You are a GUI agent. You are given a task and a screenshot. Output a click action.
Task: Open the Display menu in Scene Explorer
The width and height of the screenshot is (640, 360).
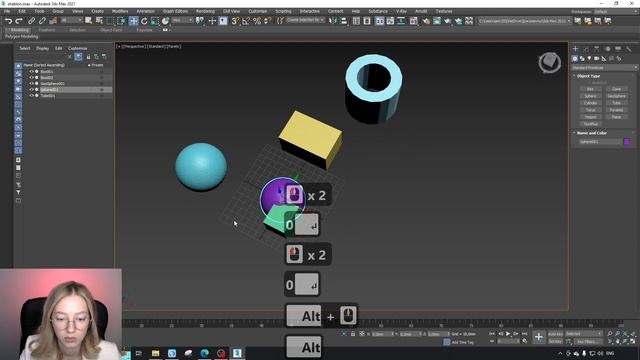pos(42,48)
